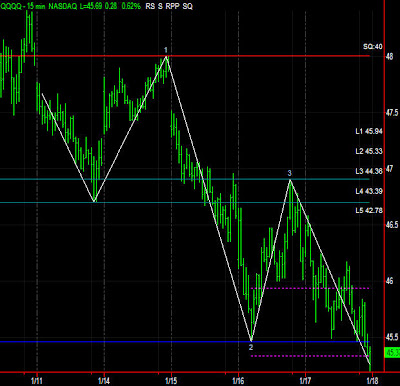Select the blue horizontal support line
This screenshot has height=386, width=400.
(x=185, y=342)
